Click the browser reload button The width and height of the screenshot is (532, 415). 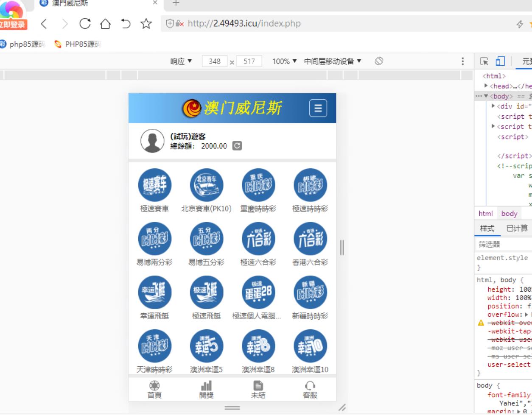(x=85, y=24)
